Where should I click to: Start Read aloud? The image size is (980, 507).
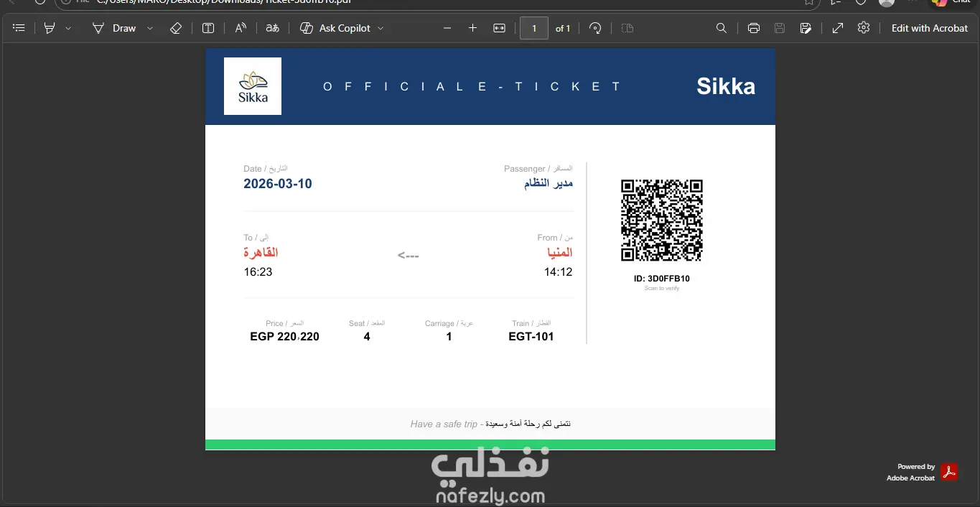pyautogui.click(x=241, y=28)
